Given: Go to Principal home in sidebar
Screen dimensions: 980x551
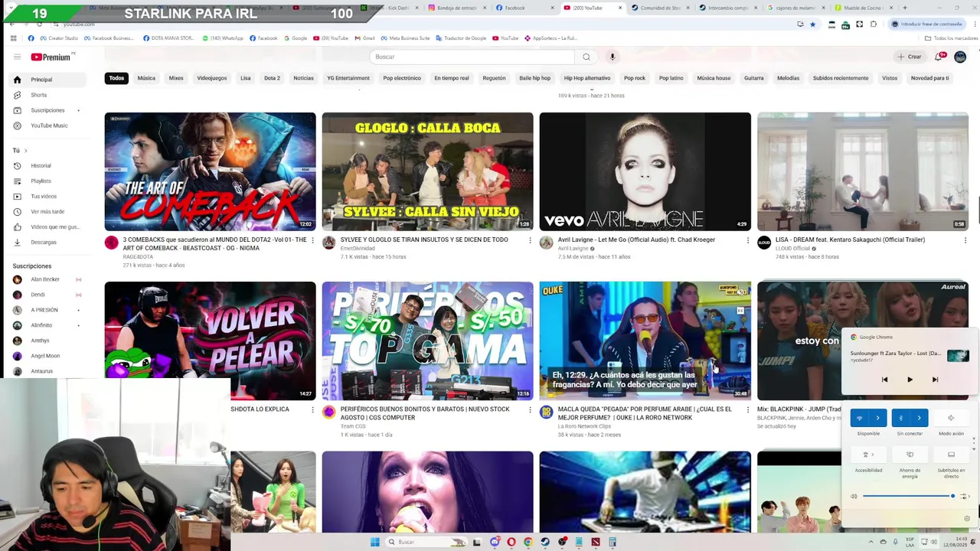Looking at the screenshot, I should [x=47, y=80].
